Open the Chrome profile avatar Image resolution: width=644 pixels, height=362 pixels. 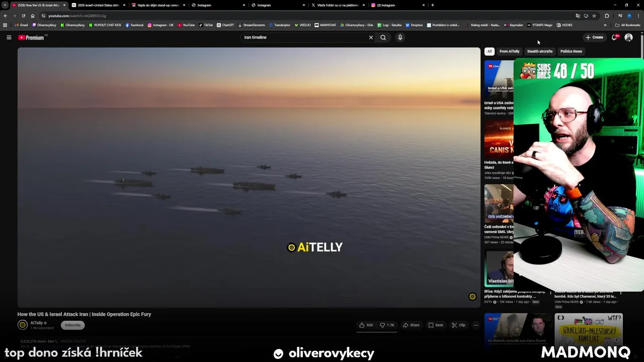coord(629,16)
